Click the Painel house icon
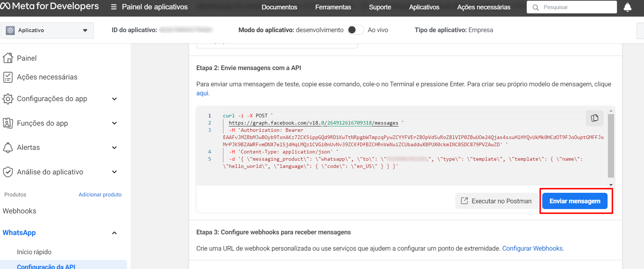 (8, 58)
